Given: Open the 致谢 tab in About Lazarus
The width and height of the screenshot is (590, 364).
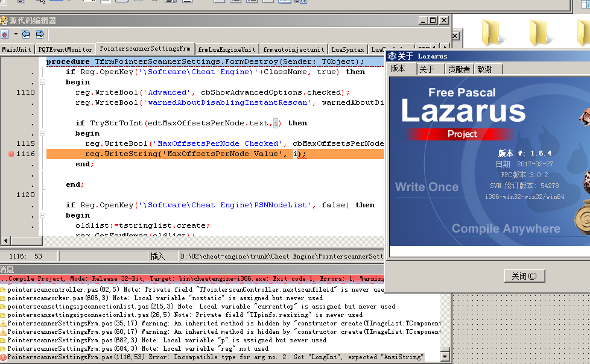Looking at the screenshot, I should 485,69.
